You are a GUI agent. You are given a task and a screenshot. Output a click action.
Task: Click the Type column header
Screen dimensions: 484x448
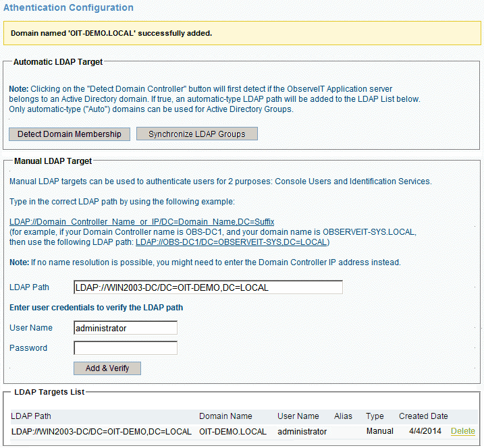click(374, 416)
